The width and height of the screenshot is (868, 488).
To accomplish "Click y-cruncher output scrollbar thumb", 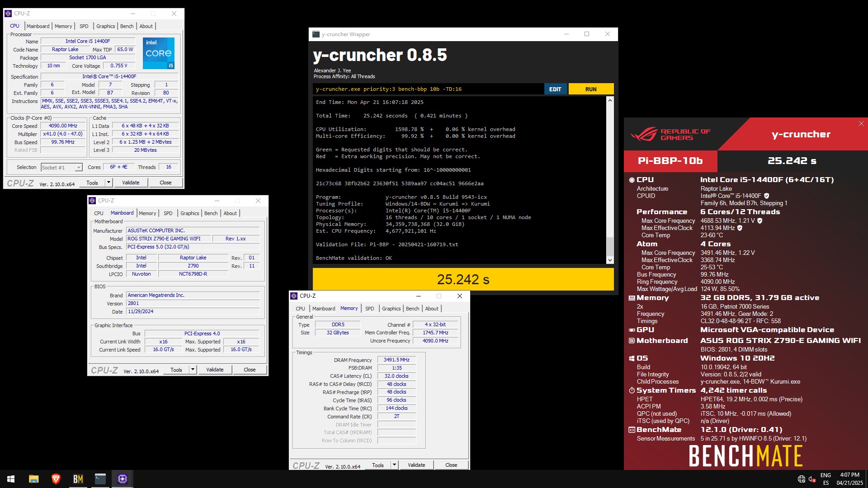I will coord(610,246).
